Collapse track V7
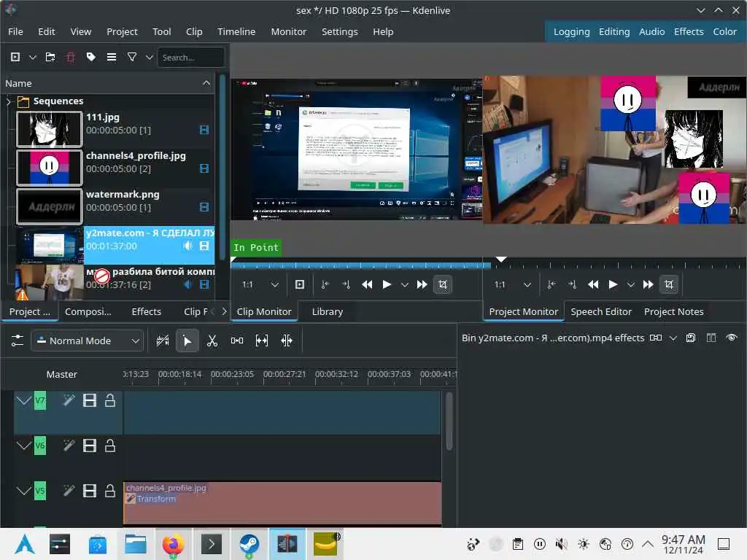The width and height of the screenshot is (747, 560). pyautogui.click(x=23, y=400)
